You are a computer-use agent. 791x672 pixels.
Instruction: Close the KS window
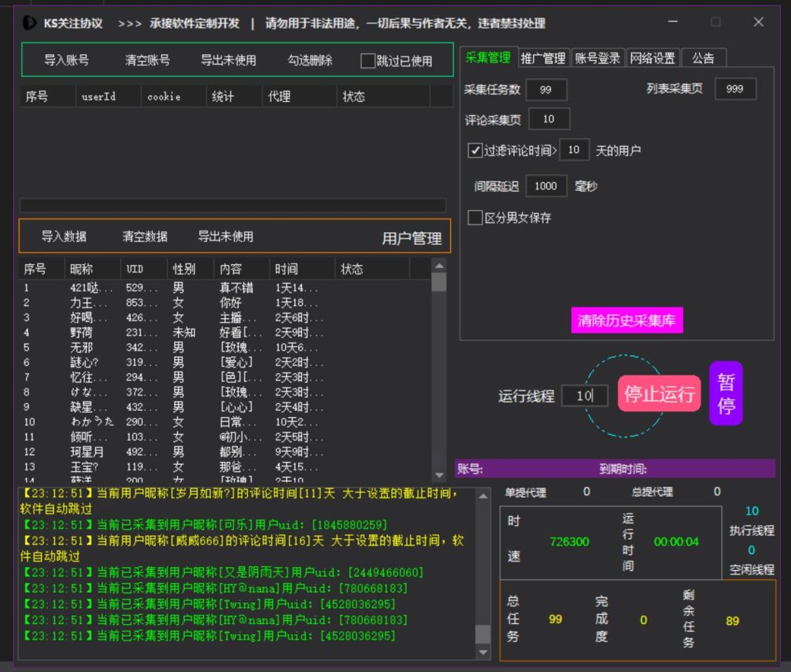[x=758, y=22]
